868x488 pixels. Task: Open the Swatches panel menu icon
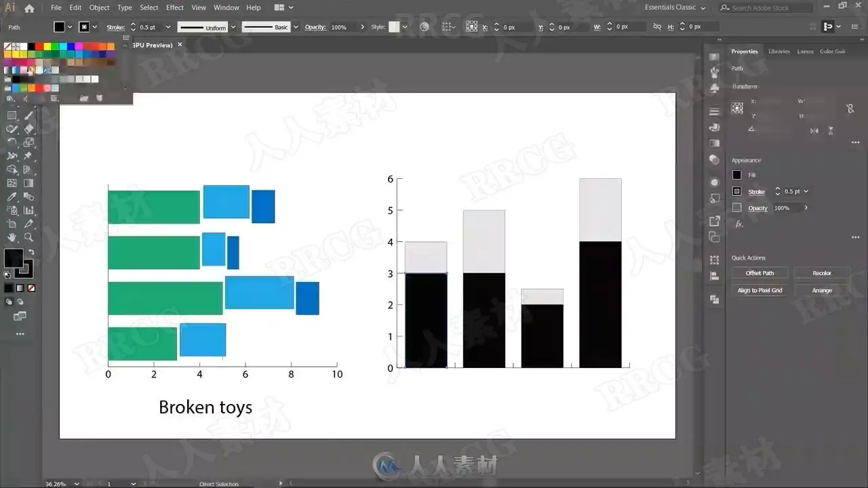[x=125, y=38]
